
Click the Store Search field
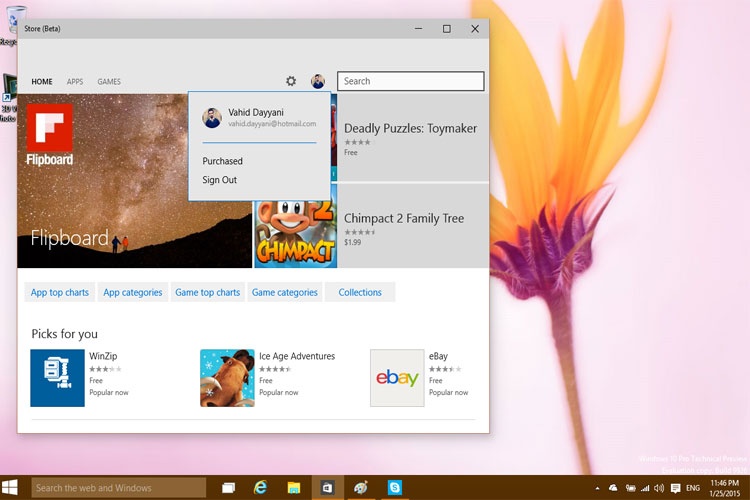(x=411, y=81)
